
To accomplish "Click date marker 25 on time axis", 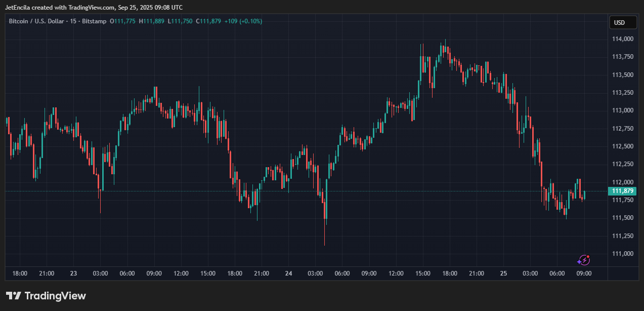I will click(503, 274).
